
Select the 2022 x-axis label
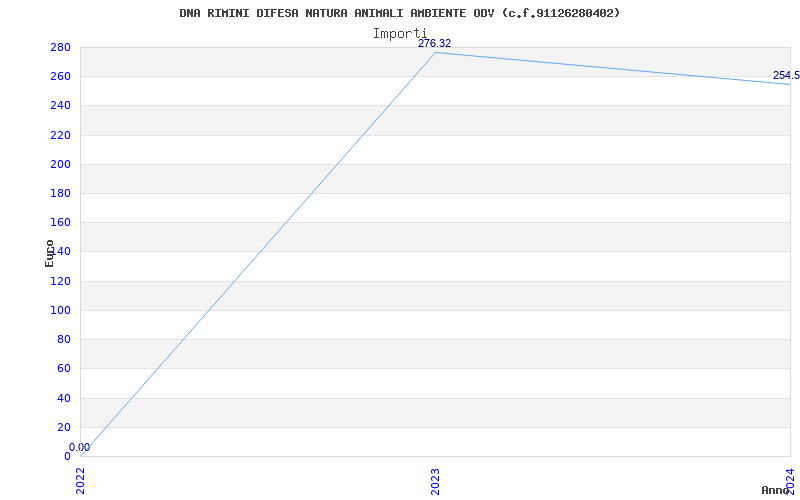pyautogui.click(x=80, y=481)
